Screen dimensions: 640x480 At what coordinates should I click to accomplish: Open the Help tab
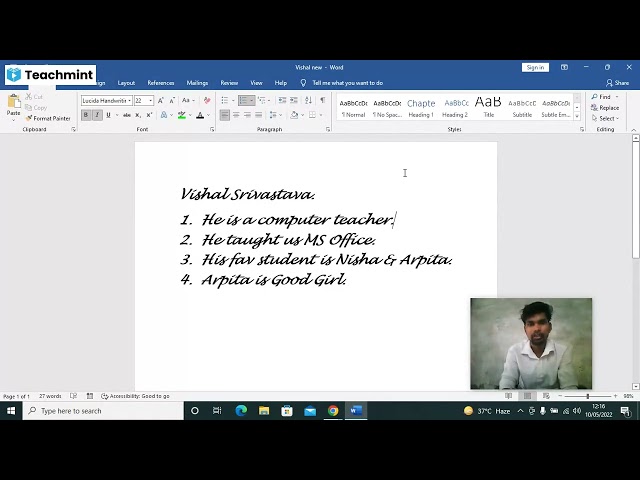[281, 83]
